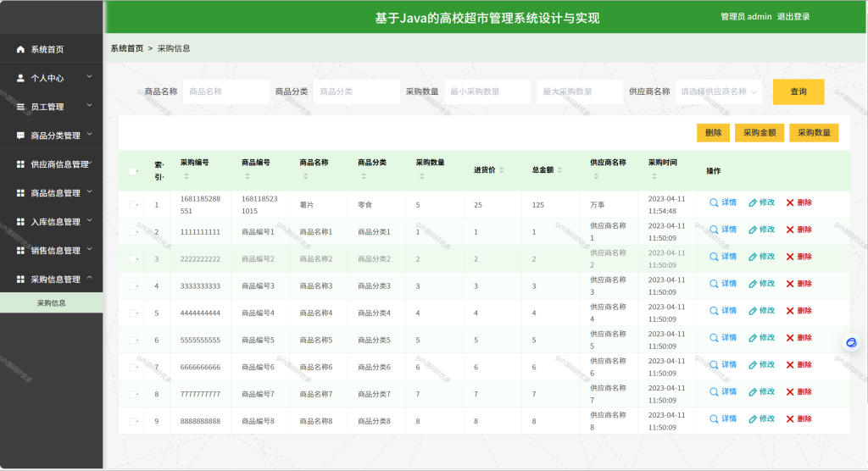The image size is (868, 471).
Task: Check the checkbox for row 9 商品名称8
Action: (133, 422)
